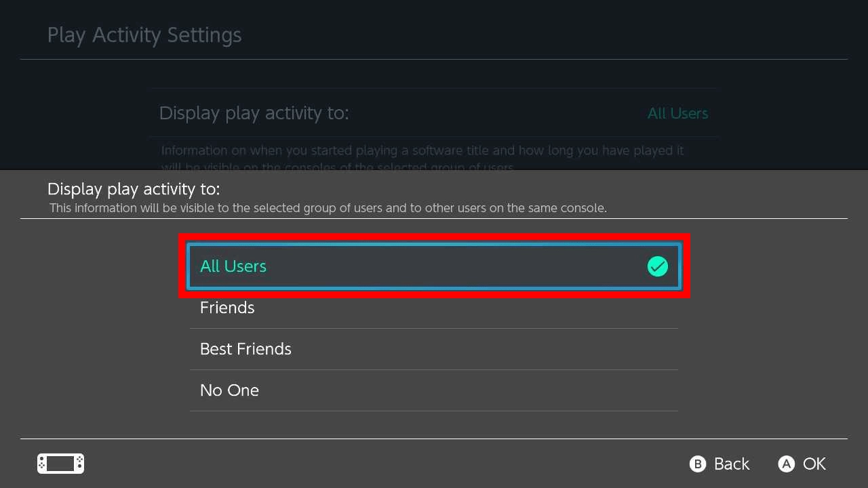The width and height of the screenshot is (868, 488).
Task: Click the dimmed teal "All Users" value
Action: click(677, 114)
